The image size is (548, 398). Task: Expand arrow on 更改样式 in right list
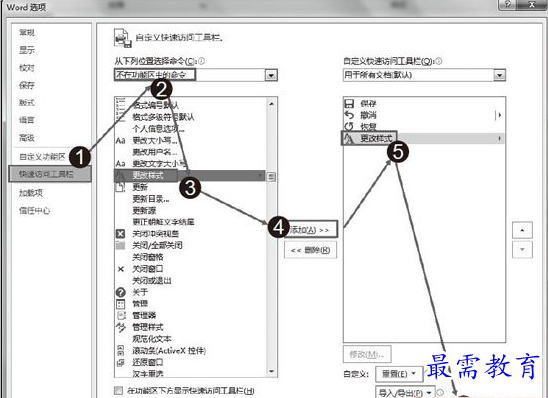500,138
